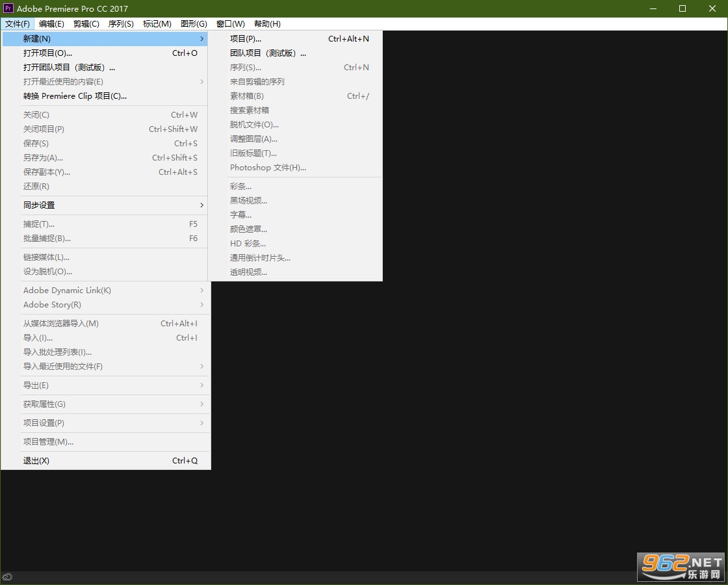Click 导入(I)... menu entry
The width and height of the screenshot is (728, 585).
(105, 338)
